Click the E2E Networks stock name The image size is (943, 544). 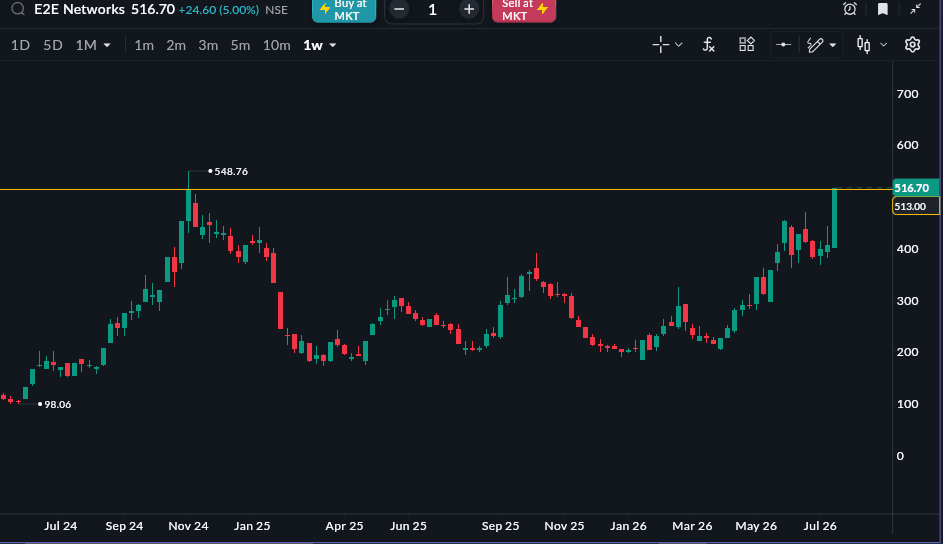click(79, 10)
